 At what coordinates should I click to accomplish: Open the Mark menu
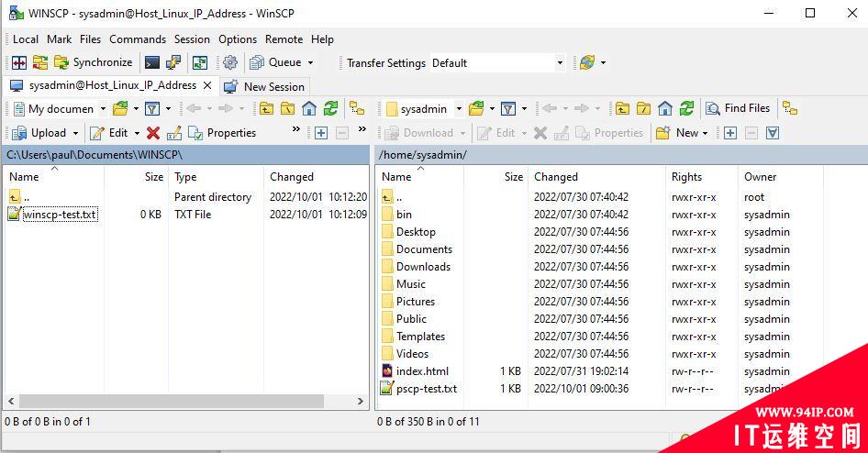60,39
